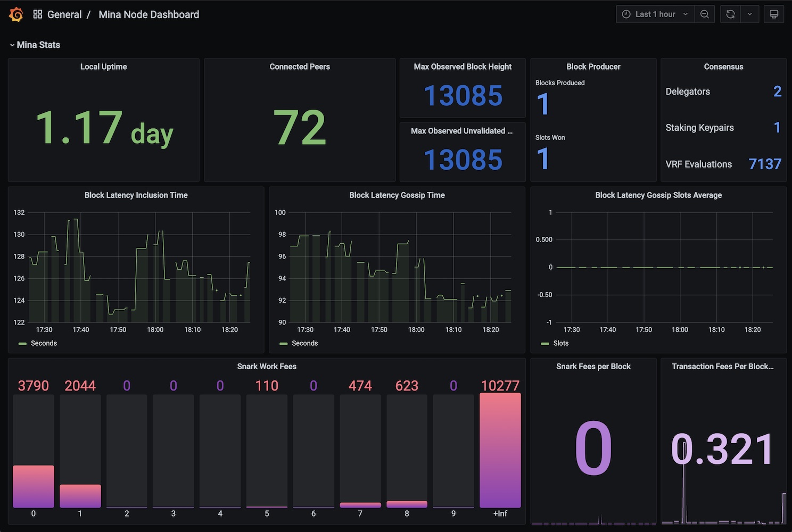Toggle the Slots series legend label
Image resolution: width=792 pixels, height=532 pixels.
click(x=561, y=343)
